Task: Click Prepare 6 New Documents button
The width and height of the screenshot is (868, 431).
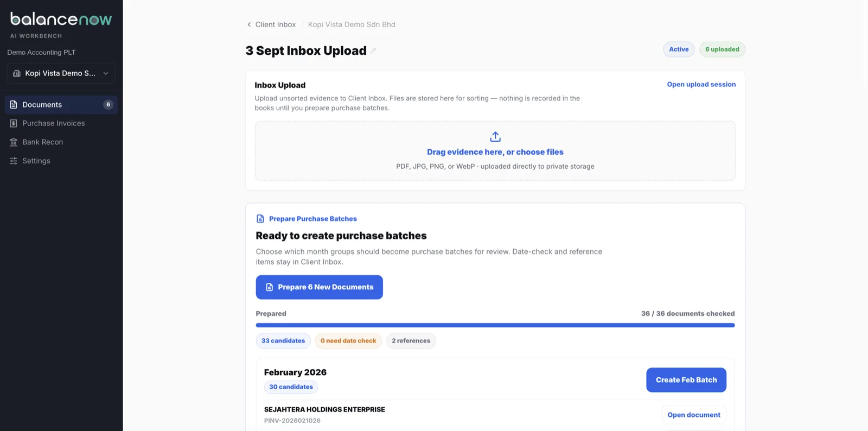Action: [x=320, y=287]
